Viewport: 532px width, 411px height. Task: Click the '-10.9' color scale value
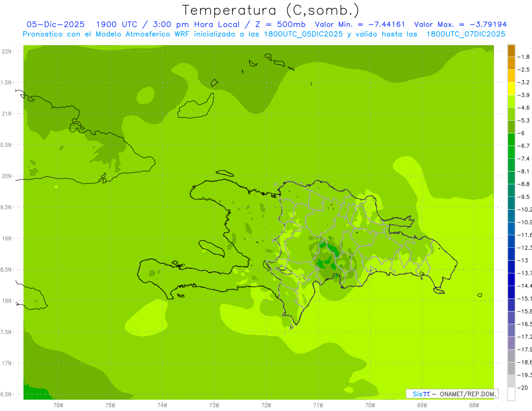coord(524,222)
